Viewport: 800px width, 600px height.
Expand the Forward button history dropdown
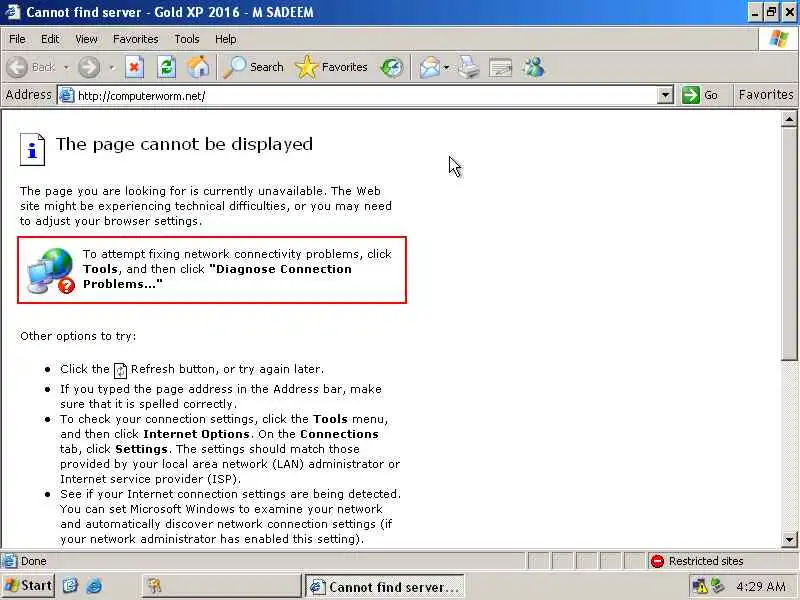coord(112,67)
